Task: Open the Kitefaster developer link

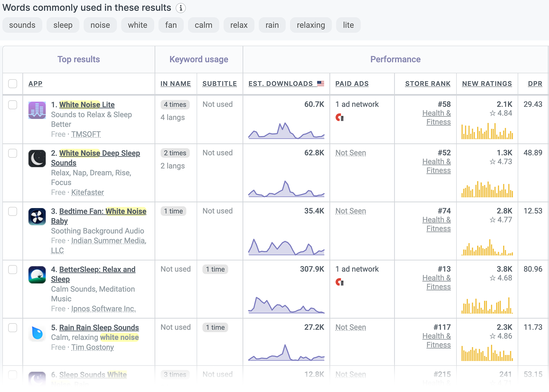Action: [x=88, y=192]
